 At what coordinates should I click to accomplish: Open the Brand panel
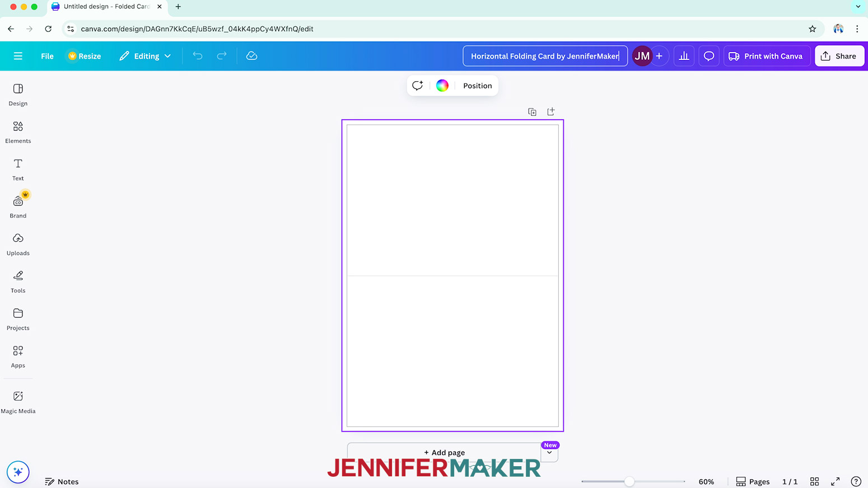(x=18, y=207)
